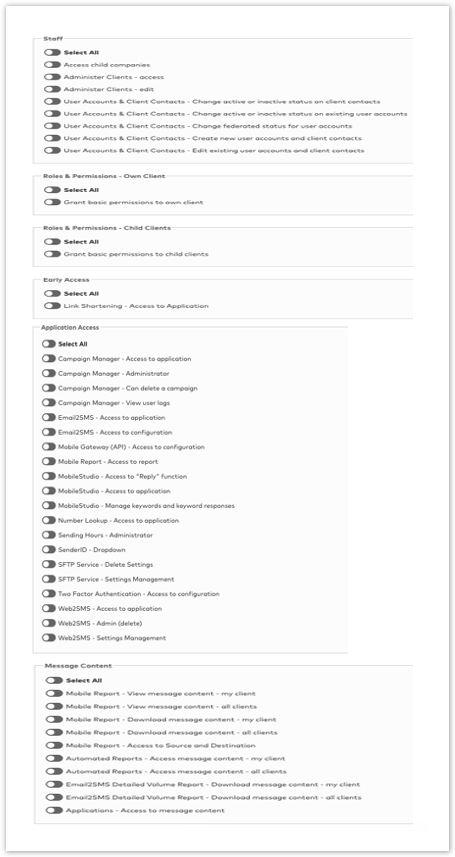Image resolution: width=455 pixels, height=857 pixels.
Task: Toggle Grant basic permissions to own client
Action: [x=52, y=202]
